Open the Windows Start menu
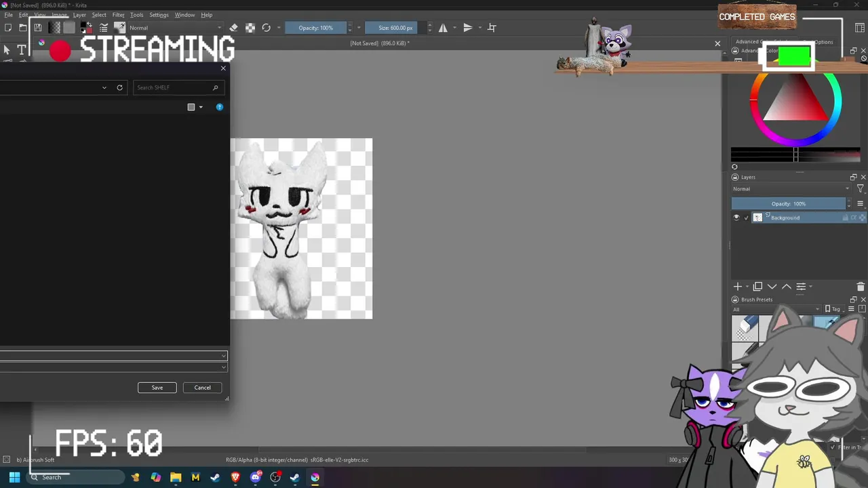The height and width of the screenshot is (488, 868). click(x=14, y=477)
